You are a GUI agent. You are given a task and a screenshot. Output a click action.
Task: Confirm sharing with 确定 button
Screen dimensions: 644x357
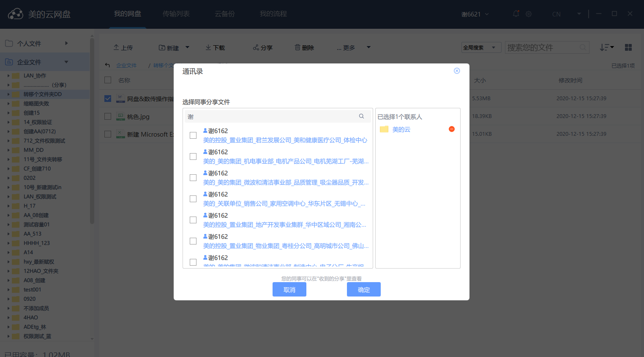(x=363, y=290)
